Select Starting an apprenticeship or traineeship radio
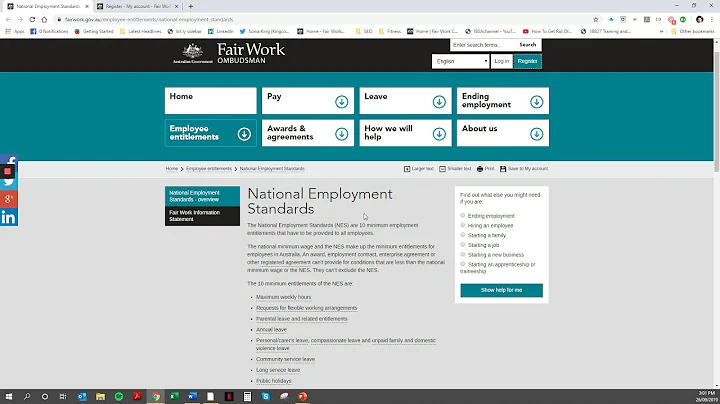 pyautogui.click(x=463, y=264)
